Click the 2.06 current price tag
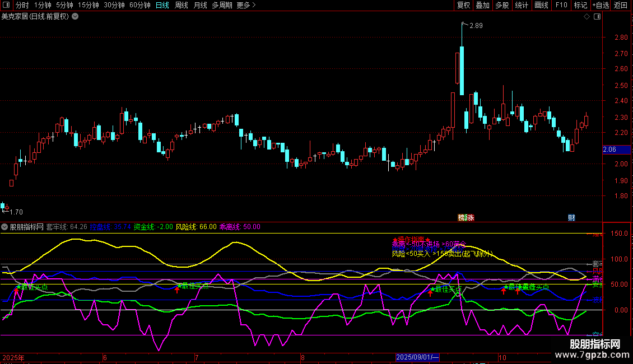Screen dimensions: 633x364 [x=609, y=150]
